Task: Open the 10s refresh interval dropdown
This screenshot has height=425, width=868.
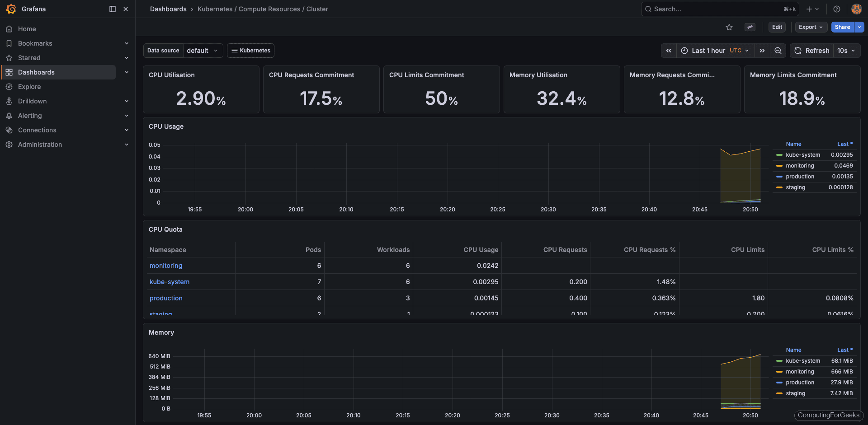Action: [x=846, y=51]
